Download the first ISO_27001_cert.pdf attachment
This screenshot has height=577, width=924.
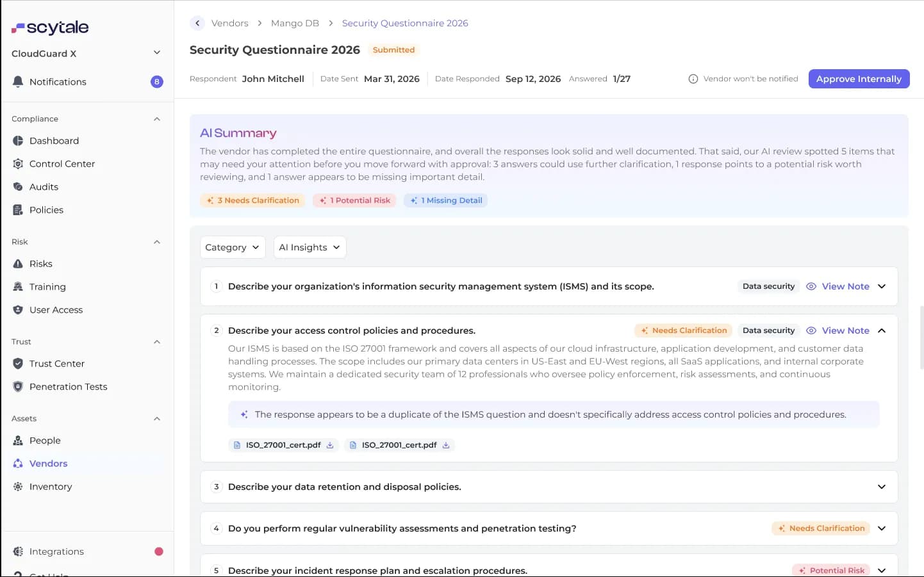point(330,445)
